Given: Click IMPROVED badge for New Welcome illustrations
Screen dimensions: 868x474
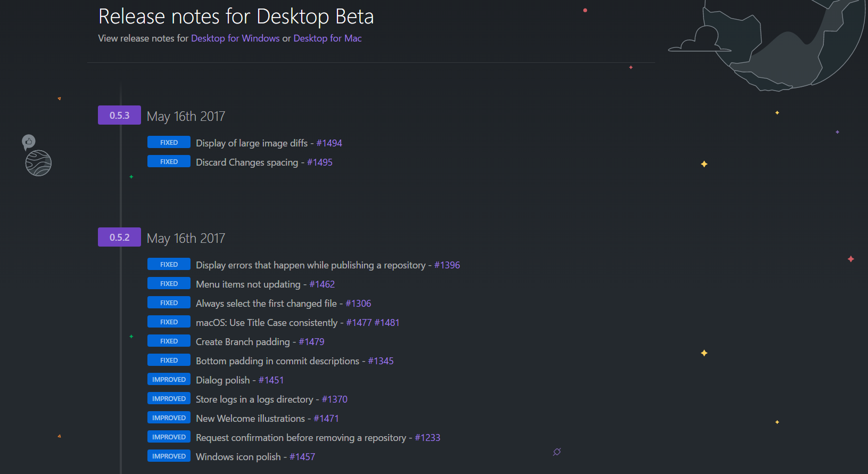Looking at the screenshot, I should [169, 418].
